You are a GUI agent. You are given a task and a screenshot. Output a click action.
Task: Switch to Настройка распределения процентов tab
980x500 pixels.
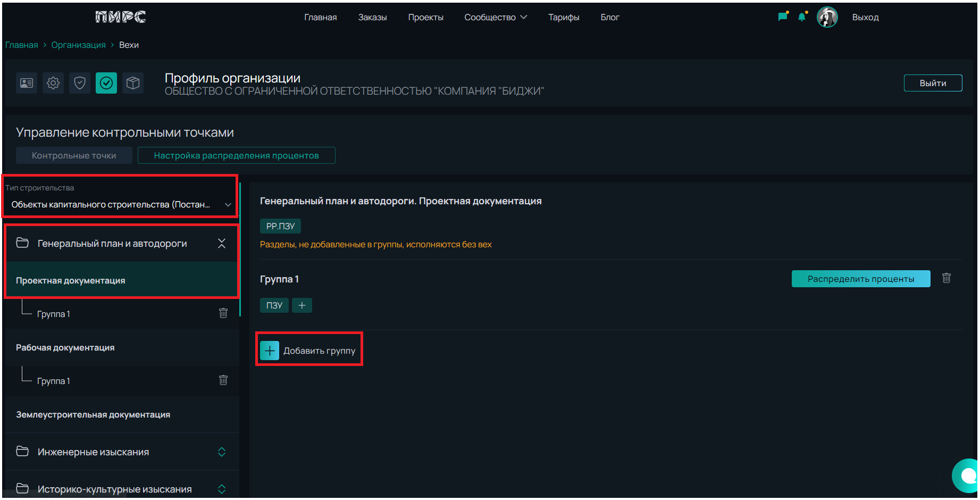(236, 155)
